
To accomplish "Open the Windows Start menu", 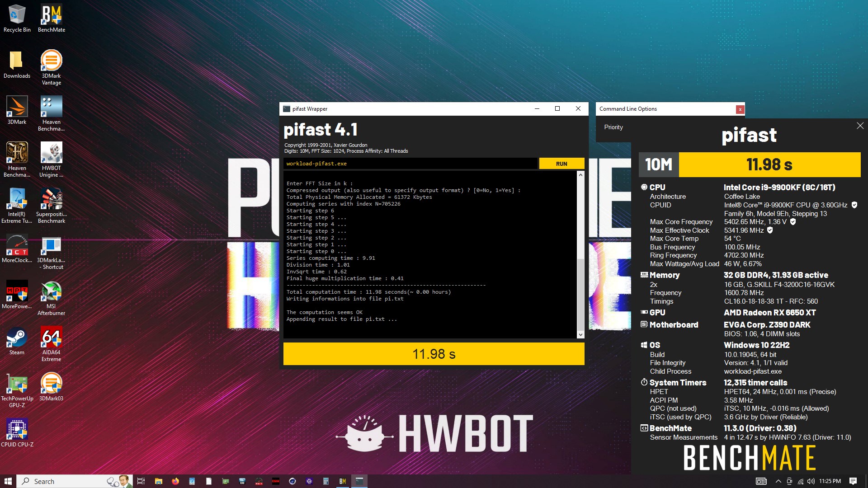I will pos(8,481).
